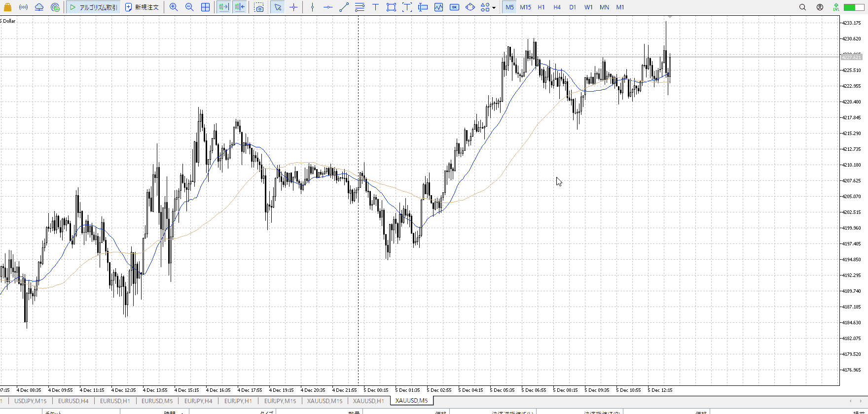Select the crosshair tool

[294, 7]
